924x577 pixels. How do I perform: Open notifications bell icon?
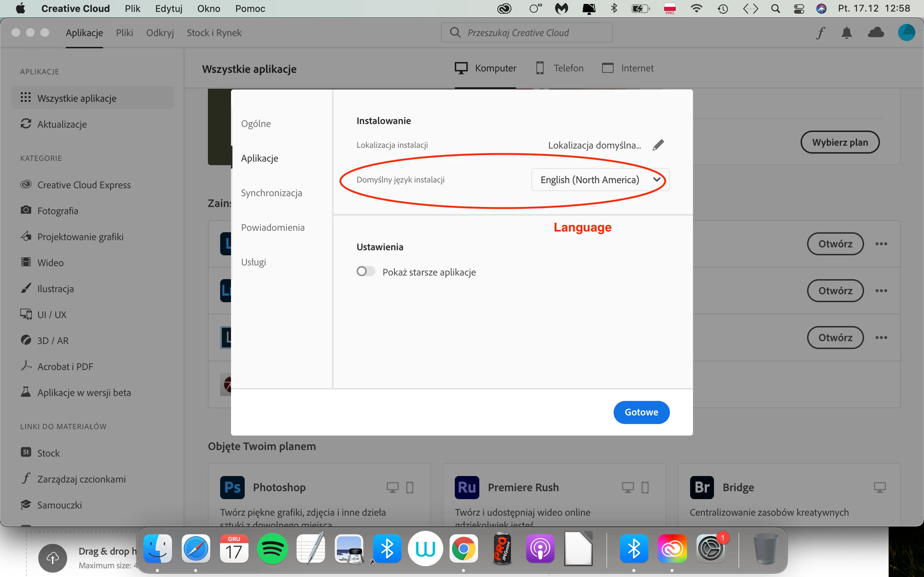pyautogui.click(x=846, y=33)
